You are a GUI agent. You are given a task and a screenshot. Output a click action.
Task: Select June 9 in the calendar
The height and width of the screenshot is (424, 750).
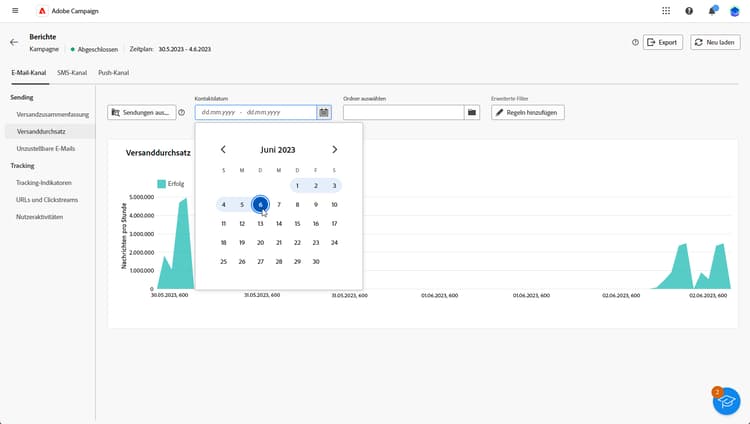(316, 204)
